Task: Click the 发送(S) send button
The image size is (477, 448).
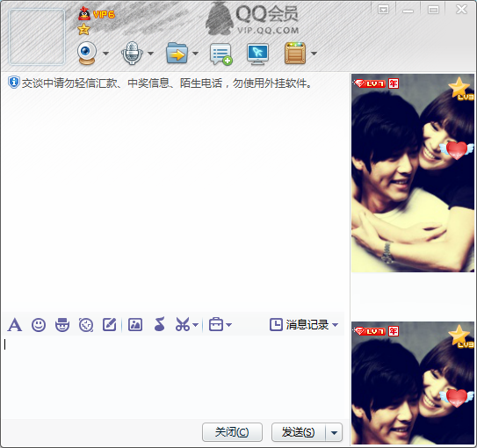Action: coord(299,432)
